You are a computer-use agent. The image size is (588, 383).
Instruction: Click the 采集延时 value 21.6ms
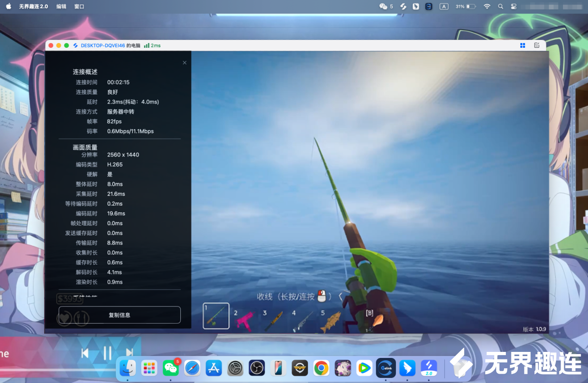click(116, 194)
